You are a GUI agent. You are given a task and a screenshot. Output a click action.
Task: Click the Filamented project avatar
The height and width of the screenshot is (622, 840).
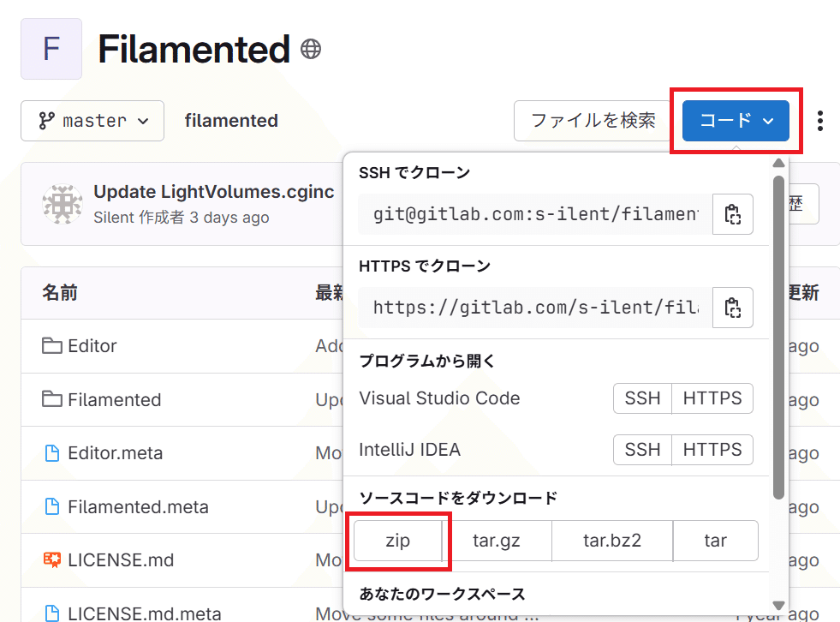[x=51, y=49]
